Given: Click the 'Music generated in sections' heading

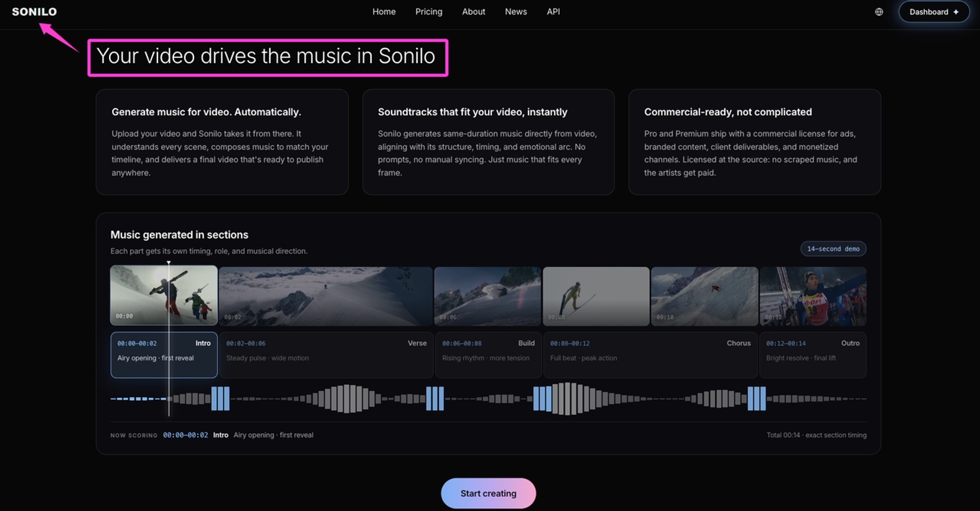Looking at the screenshot, I should [179, 235].
